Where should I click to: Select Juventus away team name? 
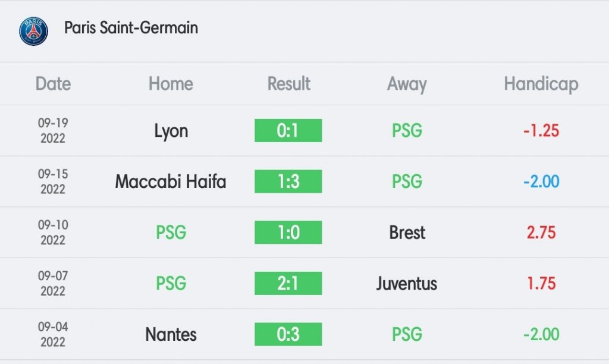[x=407, y=284]
